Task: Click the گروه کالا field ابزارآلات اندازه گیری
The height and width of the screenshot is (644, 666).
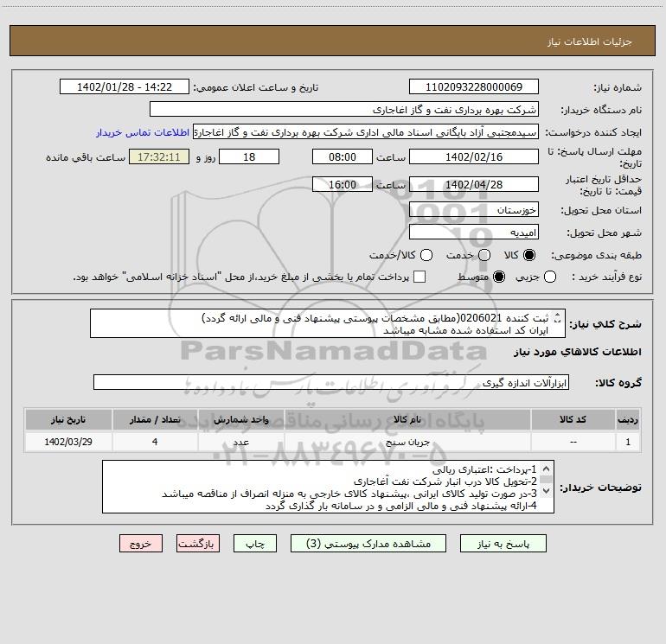Action: 331,382
